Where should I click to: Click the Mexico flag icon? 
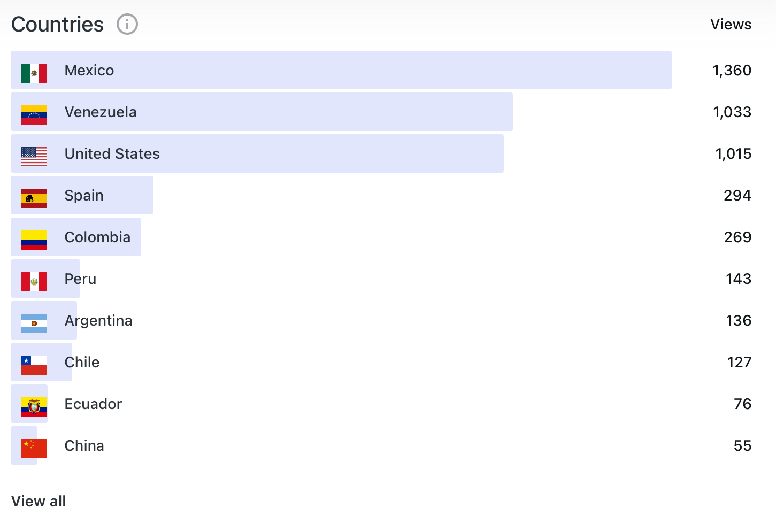[34, 73]
